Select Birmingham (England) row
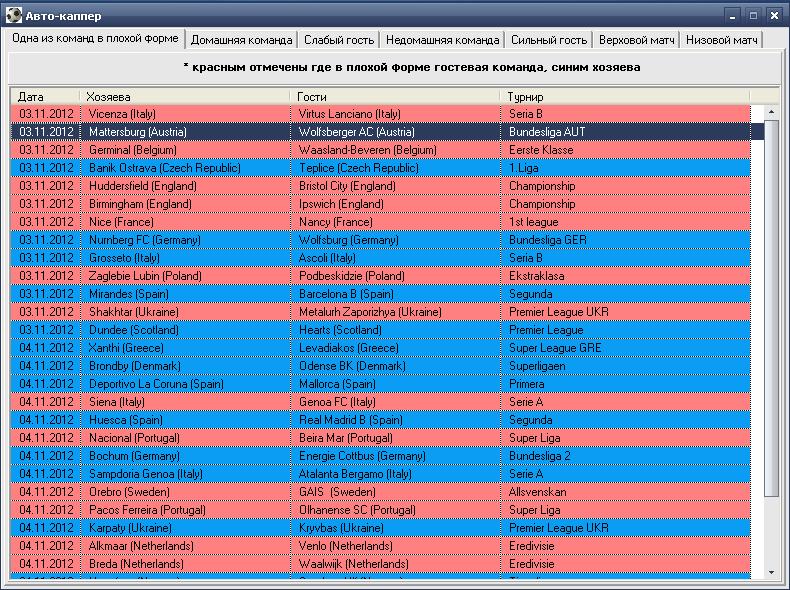 (x=380, y=204)
